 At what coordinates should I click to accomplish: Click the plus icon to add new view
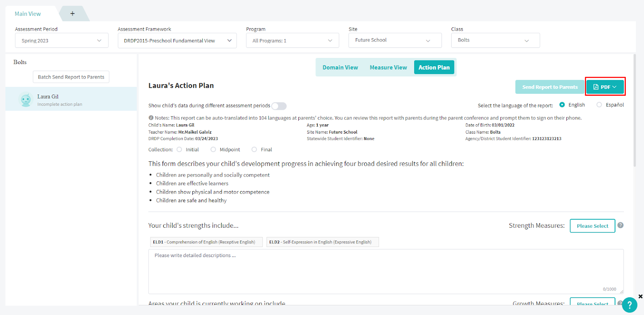(x=72, y=14)
